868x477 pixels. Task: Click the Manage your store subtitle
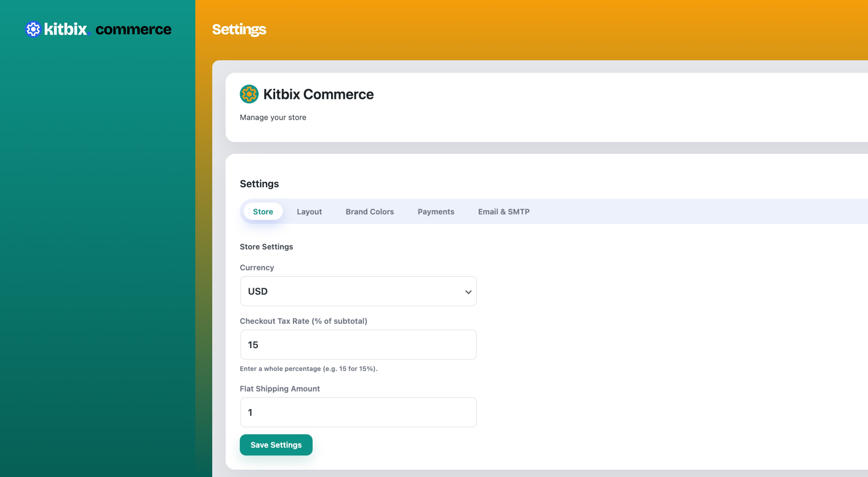[273, 118]
